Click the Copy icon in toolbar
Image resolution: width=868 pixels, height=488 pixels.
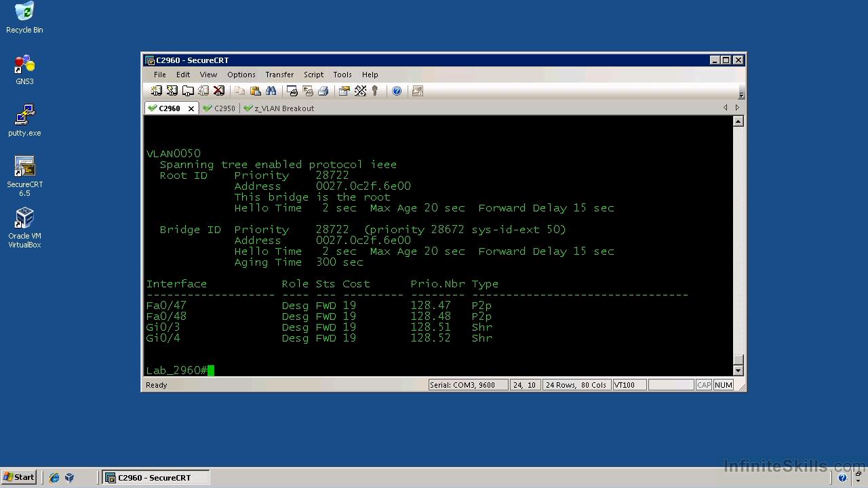click(x=239, y=91)
